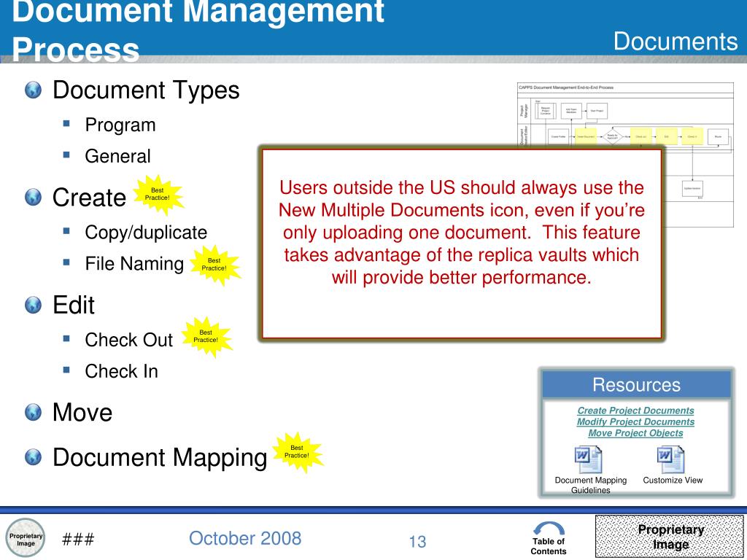Click the Best Practice starburst next to Check Out
Image resolution: width=747 pixels, height=560 pixels.
206,337
